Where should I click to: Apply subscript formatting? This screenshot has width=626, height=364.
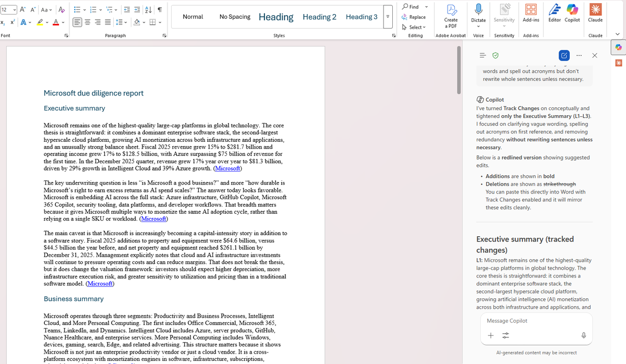3,22
